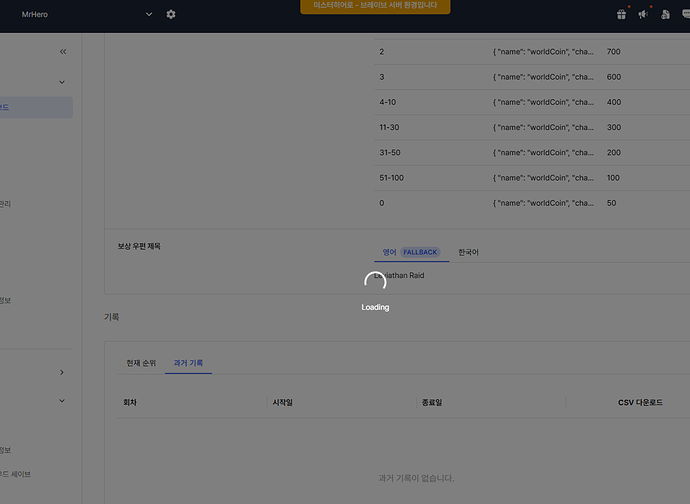Toggle the lower sidebar section down chevron
This screenshot has width=690, height=504.
tap(62, 401)
